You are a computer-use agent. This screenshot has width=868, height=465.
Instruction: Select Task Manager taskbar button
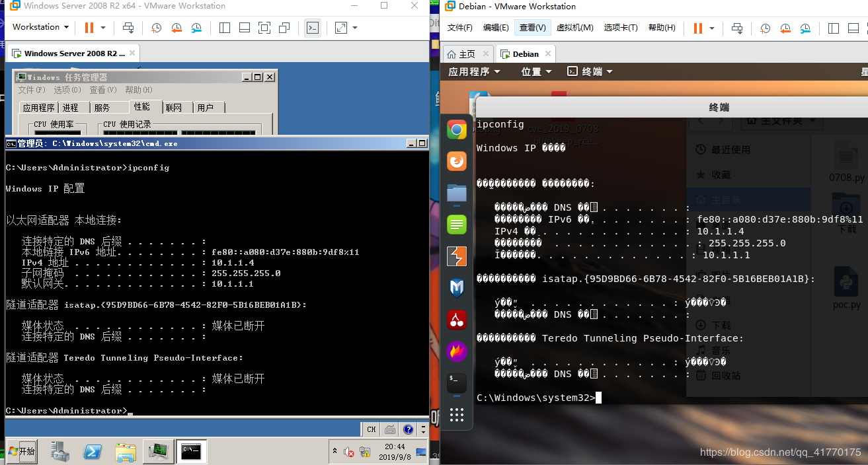(159, 451)
